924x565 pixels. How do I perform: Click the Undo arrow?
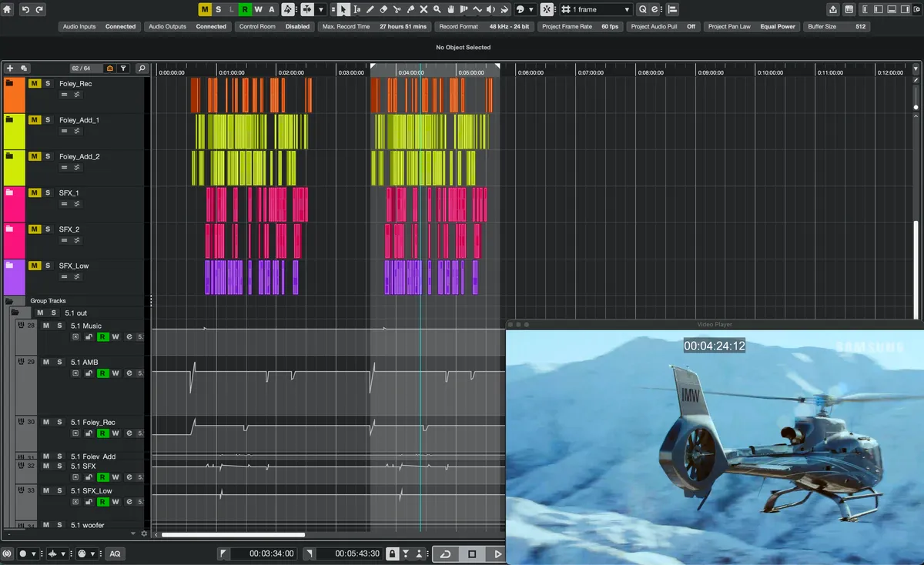click(25, 9)
